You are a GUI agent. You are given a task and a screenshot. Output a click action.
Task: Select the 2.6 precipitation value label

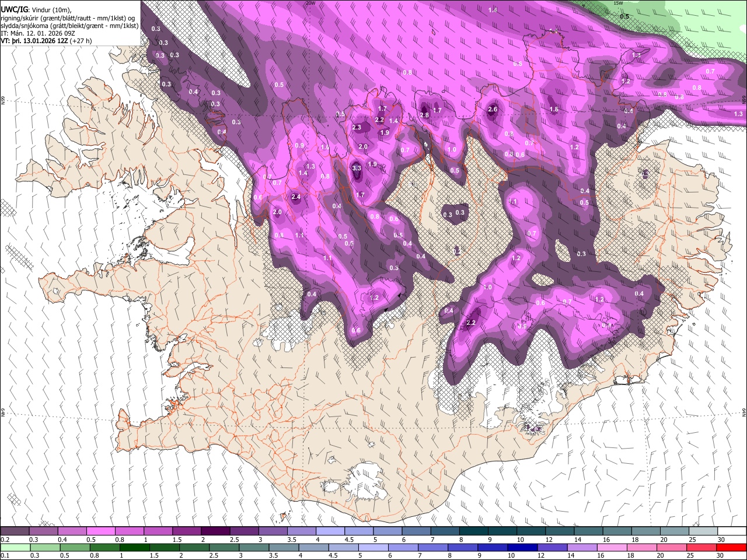point(493,109)
